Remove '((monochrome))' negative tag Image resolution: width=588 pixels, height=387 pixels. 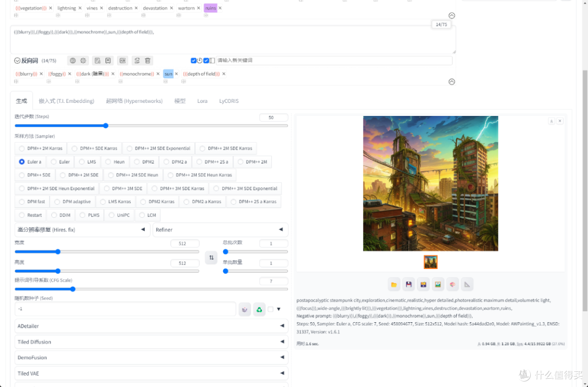(158, 74)
